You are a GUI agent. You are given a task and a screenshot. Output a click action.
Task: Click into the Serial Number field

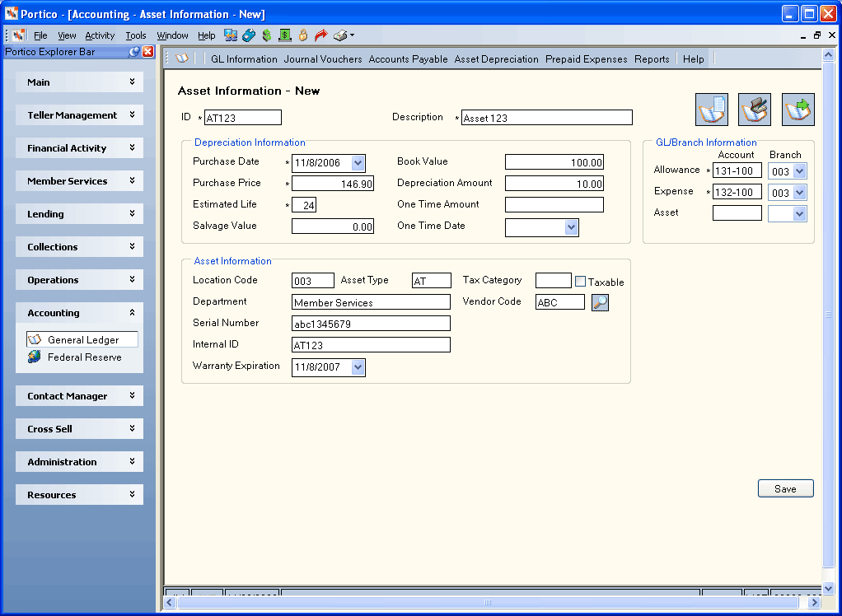pos(371,324)
